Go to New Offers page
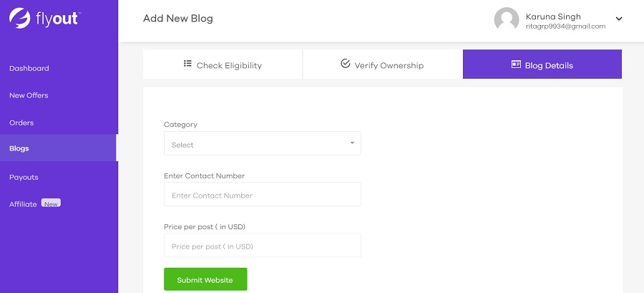644x293 pixels. tap(29, 95)
